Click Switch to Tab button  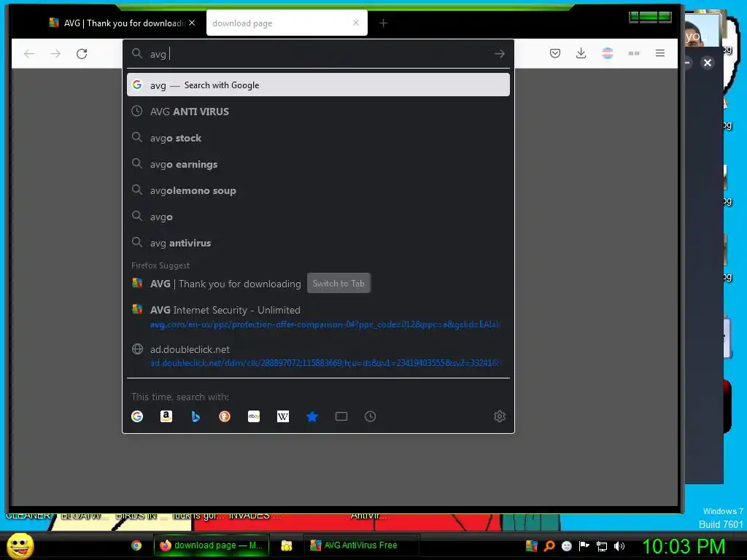tap(338, 284)
